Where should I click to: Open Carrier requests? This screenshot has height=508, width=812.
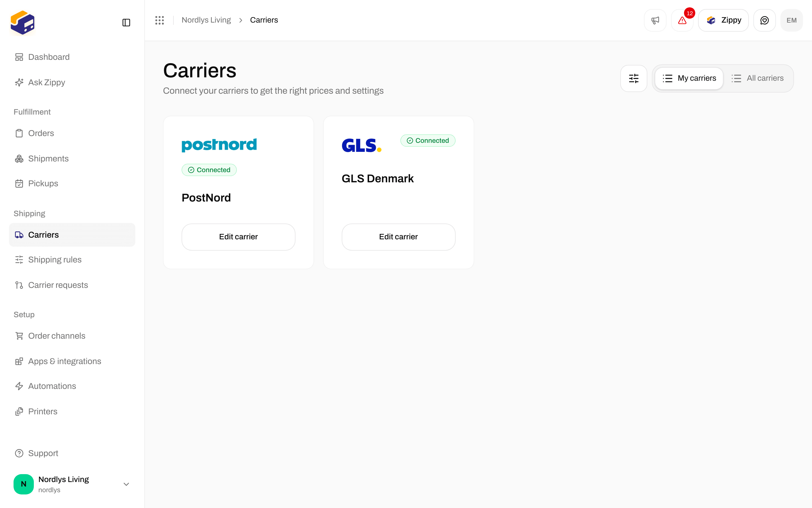tap(72, 285)
